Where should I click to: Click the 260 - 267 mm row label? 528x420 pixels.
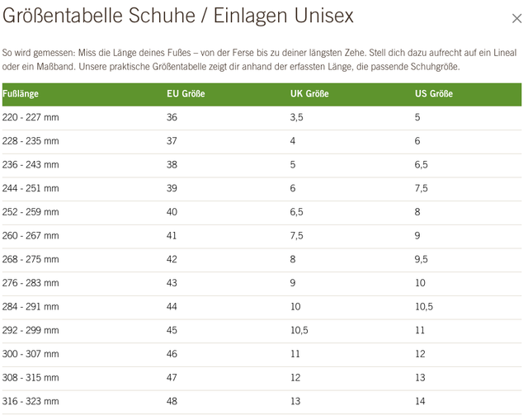click(31, 236)
